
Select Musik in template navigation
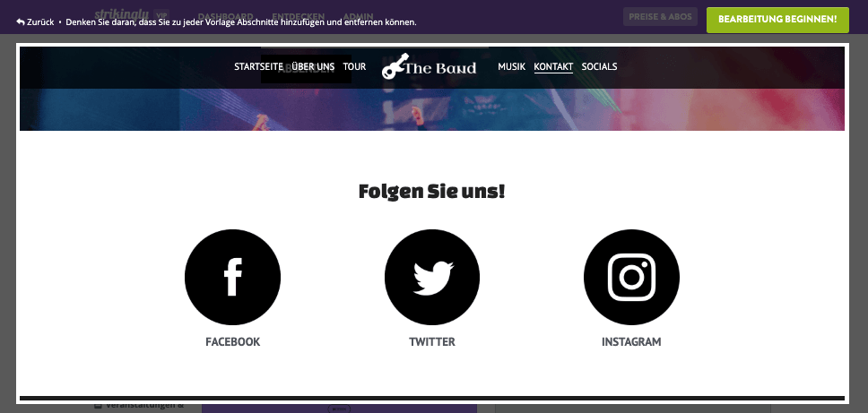[x=511, y=66]
